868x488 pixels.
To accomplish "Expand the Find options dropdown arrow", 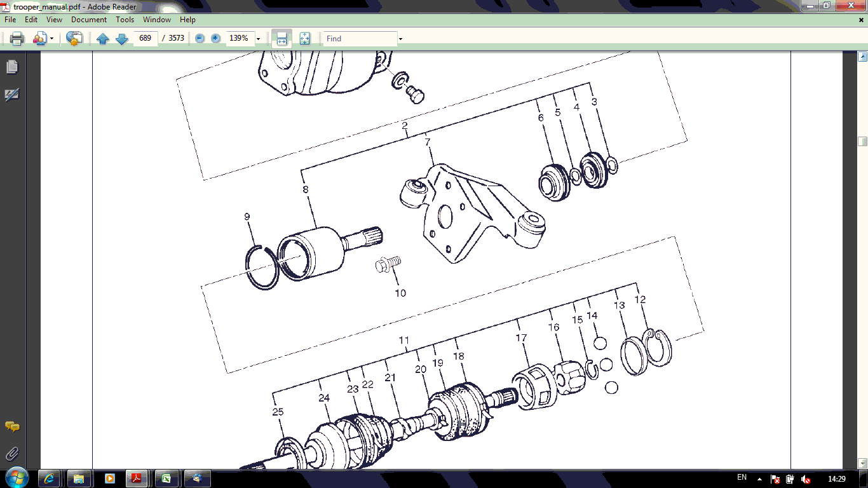I will [400, 39].
